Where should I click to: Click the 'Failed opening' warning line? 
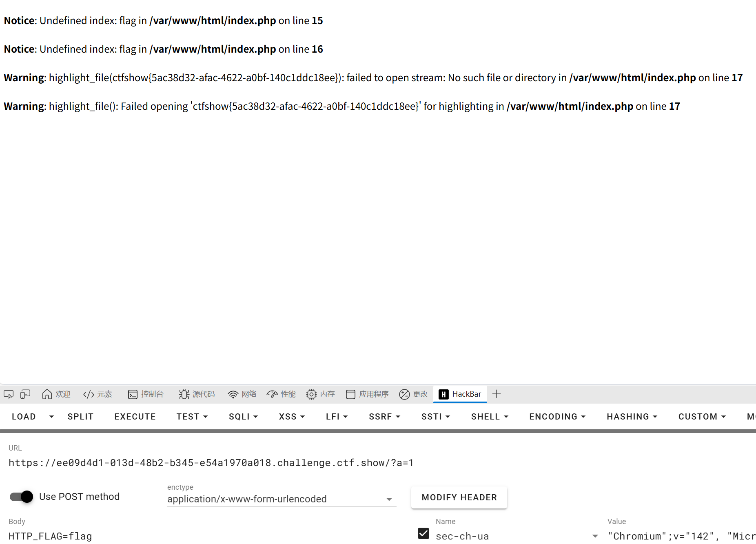click(x=342, y=106)
